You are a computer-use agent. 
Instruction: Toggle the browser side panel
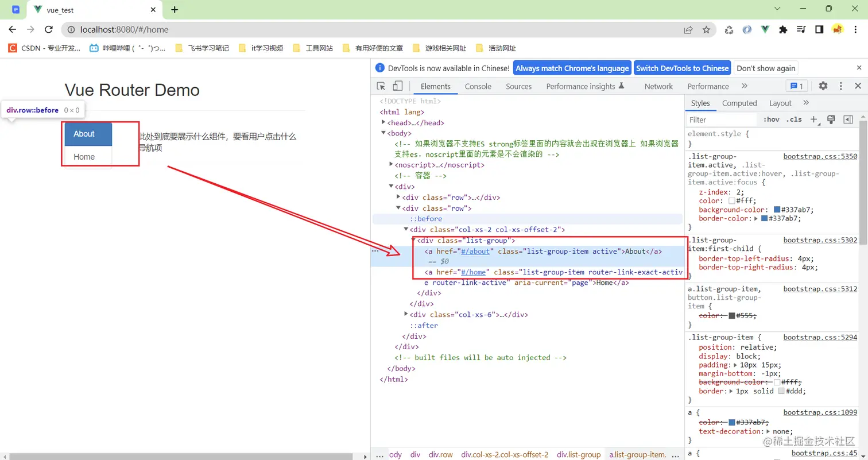tap(819, 30)
